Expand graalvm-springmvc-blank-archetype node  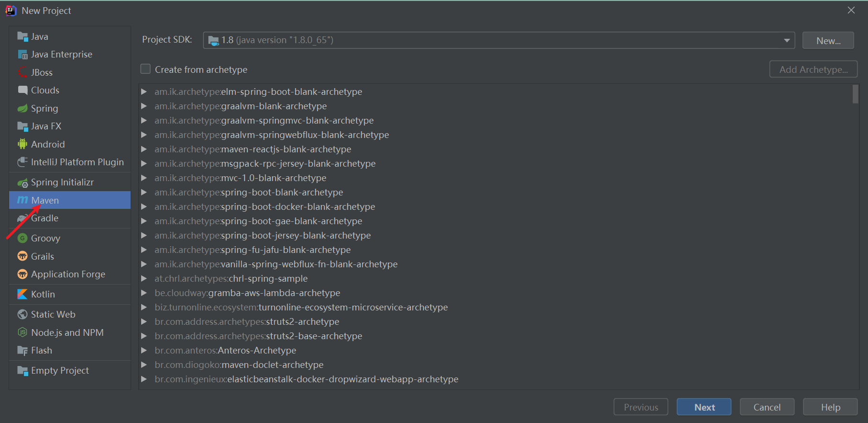[144, 120]
